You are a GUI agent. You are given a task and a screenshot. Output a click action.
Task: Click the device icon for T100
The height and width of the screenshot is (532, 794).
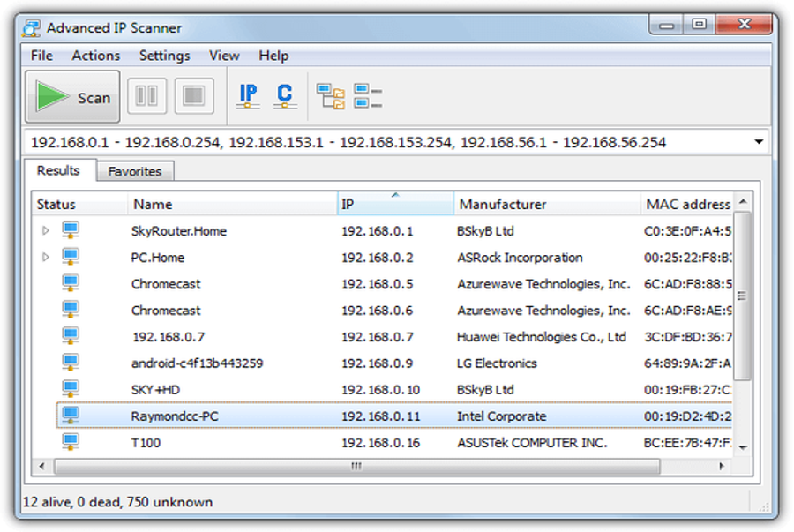(71, 441)
